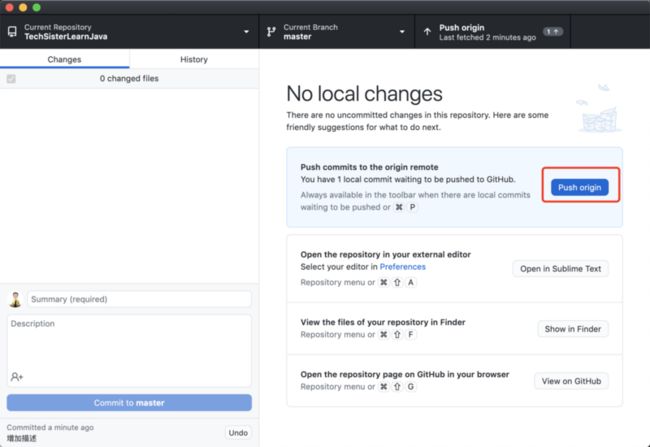
Task: Open repository in Sublime Text
Action: pyautogui.click(x=560, y=269)
